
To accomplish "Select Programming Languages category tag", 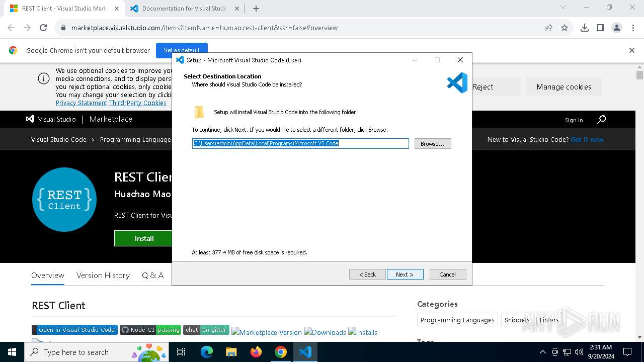I will (457, 320).
